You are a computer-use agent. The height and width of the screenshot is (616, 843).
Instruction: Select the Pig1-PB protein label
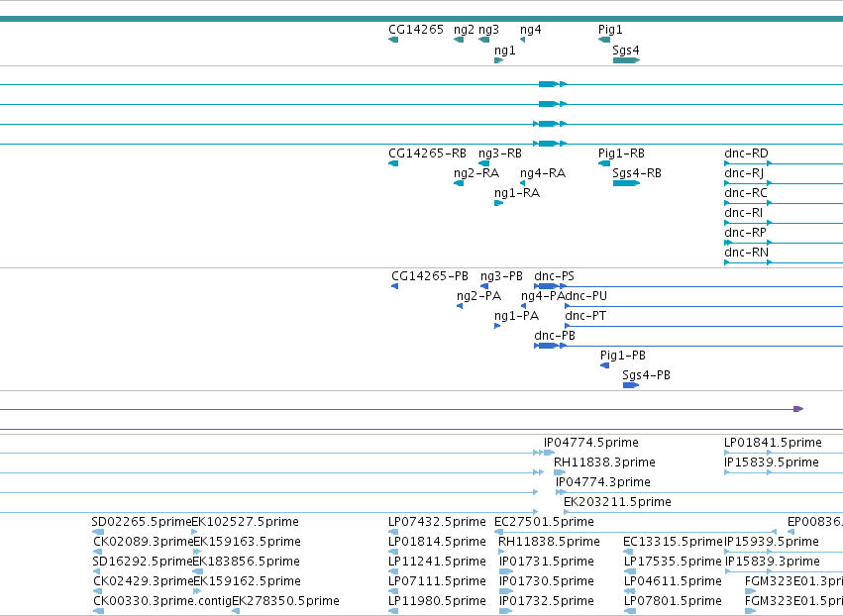click(x=622, y=356)
